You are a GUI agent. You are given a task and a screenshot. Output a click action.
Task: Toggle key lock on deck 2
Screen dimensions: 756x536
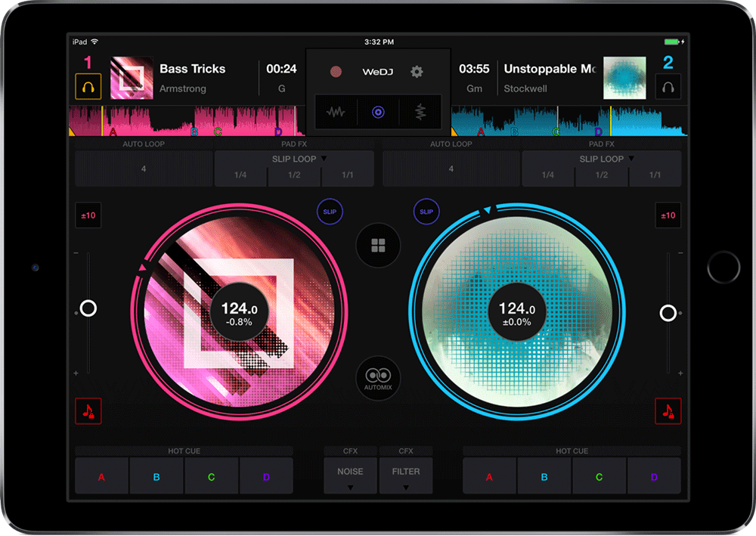(x=668, y=411)
